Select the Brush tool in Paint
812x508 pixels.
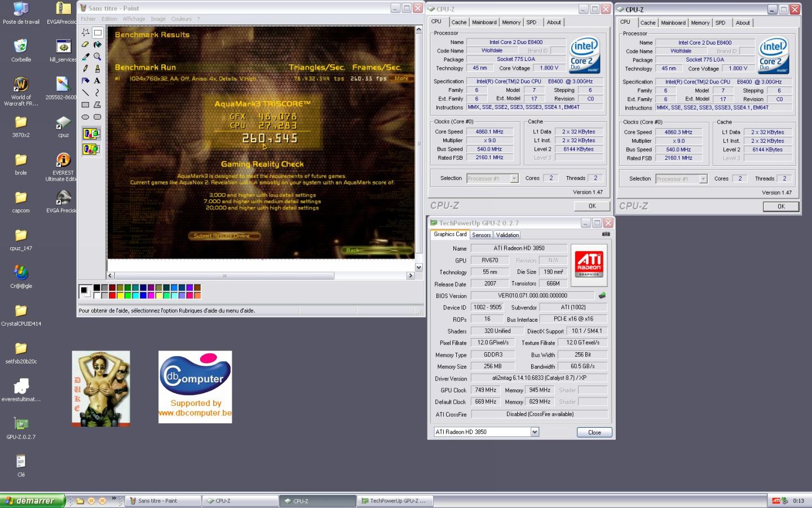(x=97, y=68)
